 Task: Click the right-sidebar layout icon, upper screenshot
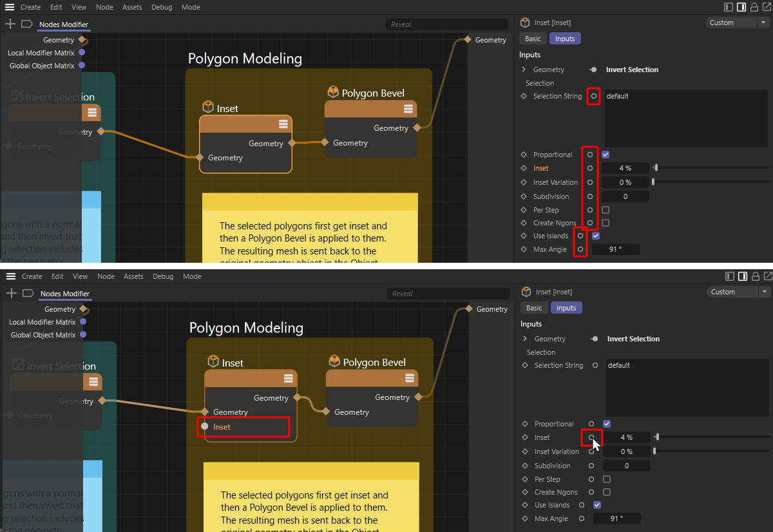(741, 7)
